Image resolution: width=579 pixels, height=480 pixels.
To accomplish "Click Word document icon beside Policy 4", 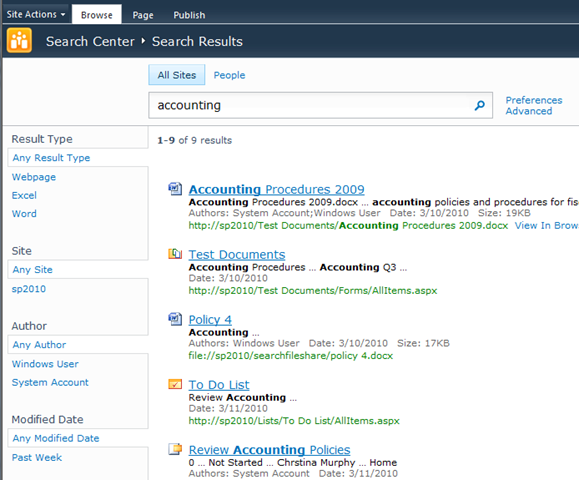I will 175,319.
